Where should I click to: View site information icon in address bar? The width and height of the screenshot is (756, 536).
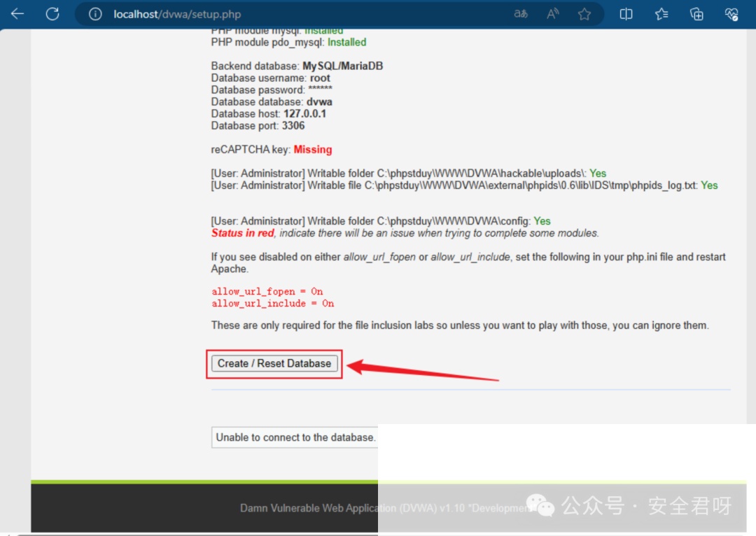(95, 14)
